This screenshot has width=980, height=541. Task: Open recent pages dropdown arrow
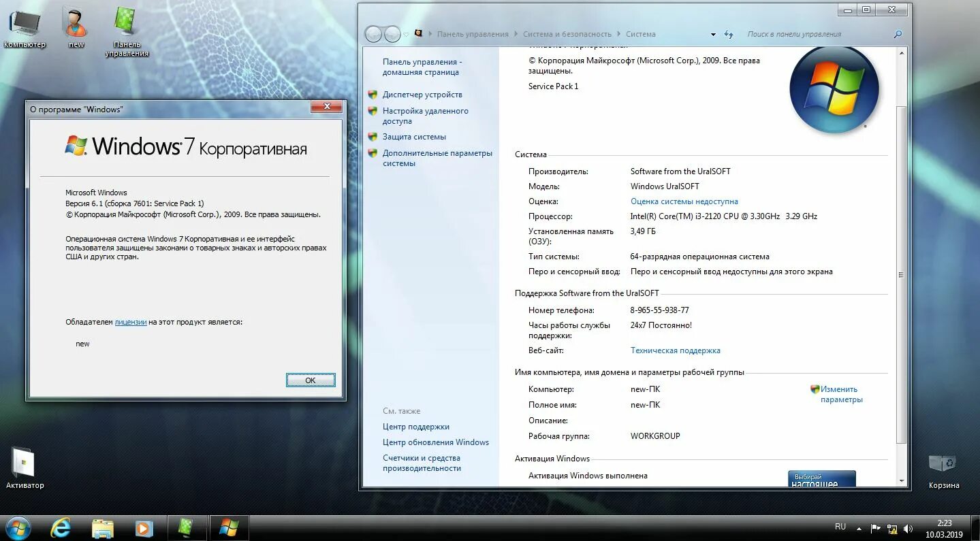(406, 34)
